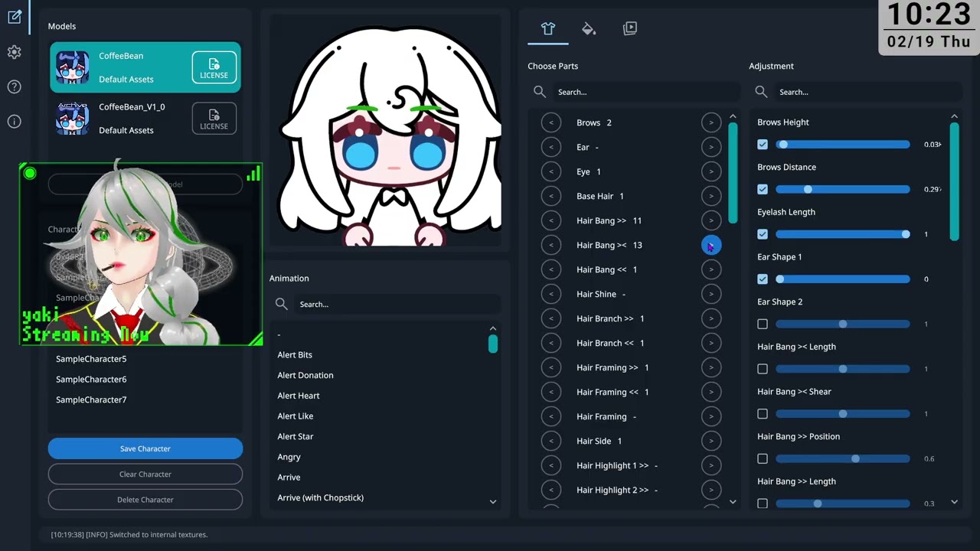Open the help question-mark icon
This screenshot has width=980, height=551.
point(15,86)
